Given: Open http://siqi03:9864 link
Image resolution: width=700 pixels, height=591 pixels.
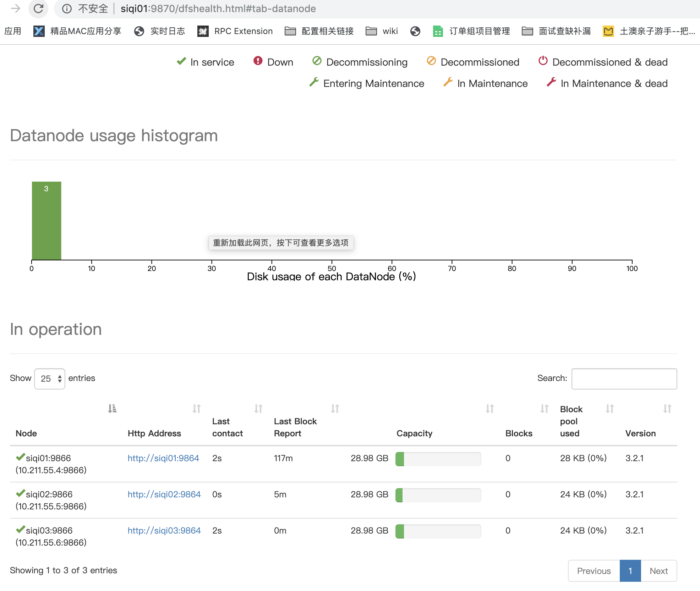Looking at the screenshot, I should click(164, 530).
